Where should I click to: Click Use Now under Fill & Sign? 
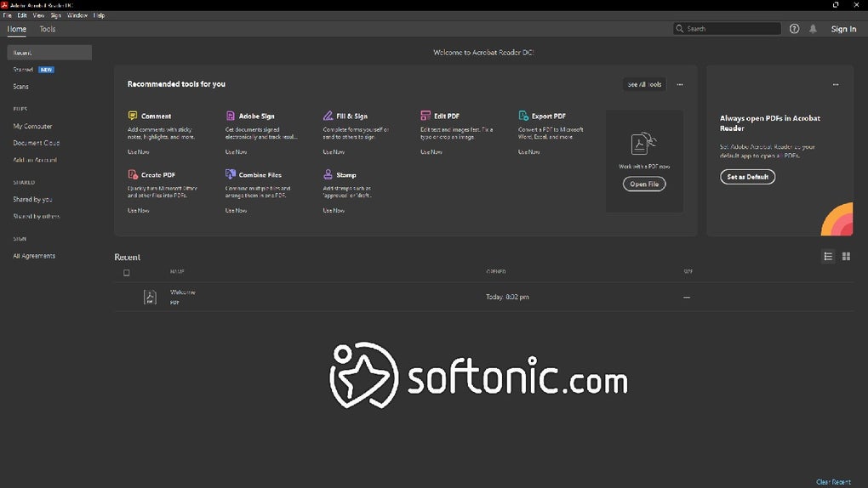tap(334, 151)
